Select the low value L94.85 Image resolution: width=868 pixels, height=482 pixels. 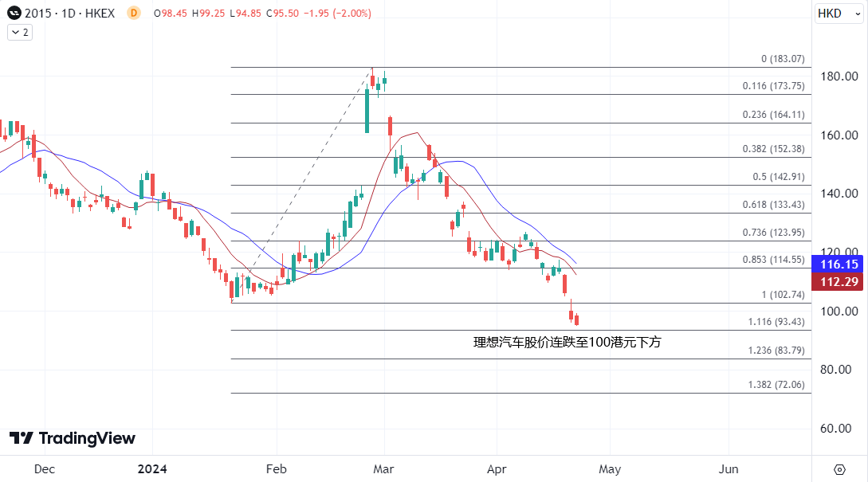click(x=245, y=14)
